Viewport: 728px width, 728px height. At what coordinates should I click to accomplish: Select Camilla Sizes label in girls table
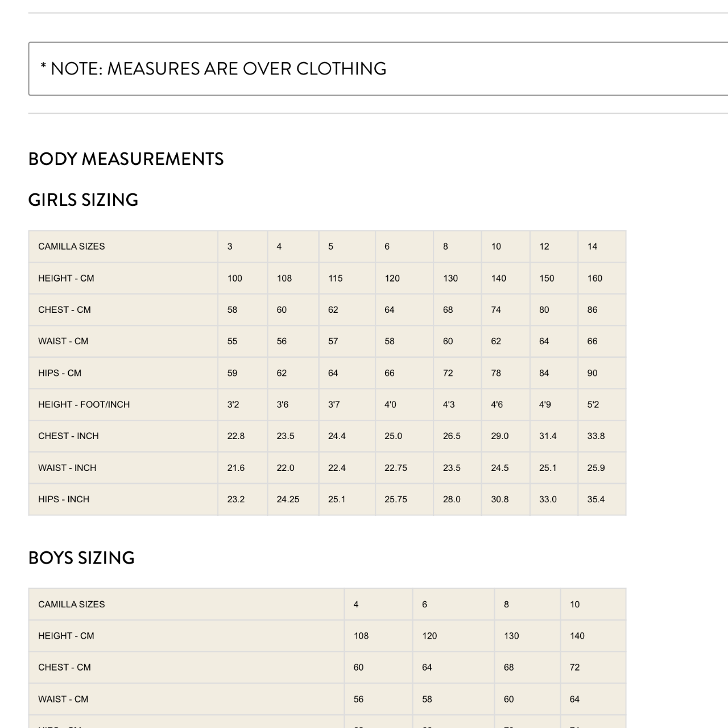click(x=72, y=246)
